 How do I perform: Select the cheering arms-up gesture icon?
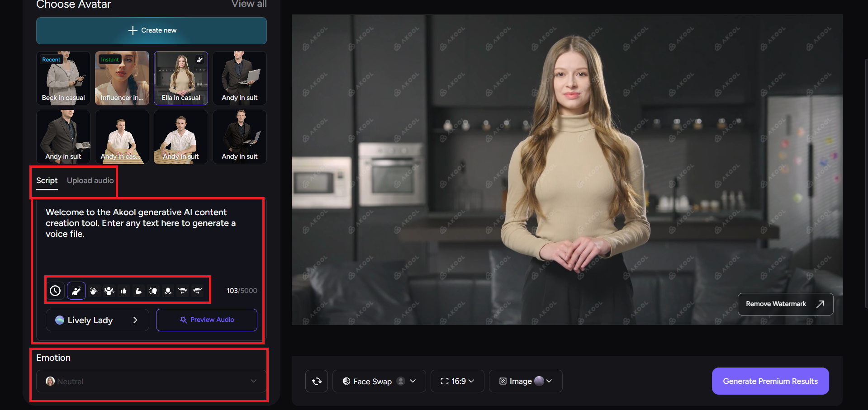pyautogui.click(x=109, y=291)
